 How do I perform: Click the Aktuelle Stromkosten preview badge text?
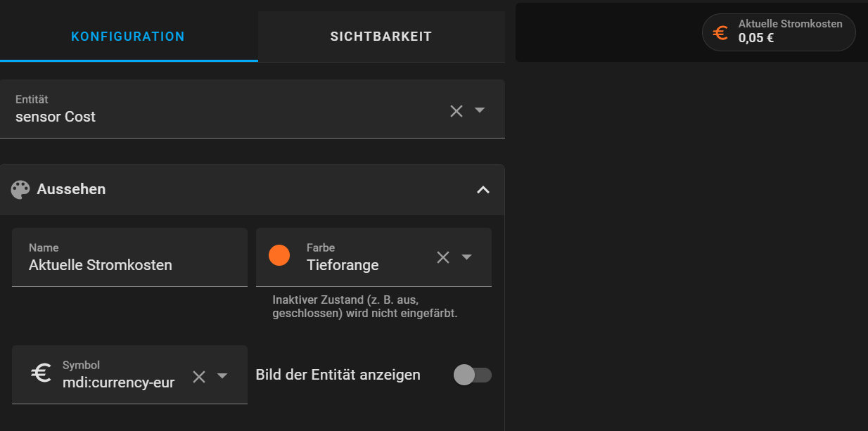pyautogui.click(x=790, y=25)
